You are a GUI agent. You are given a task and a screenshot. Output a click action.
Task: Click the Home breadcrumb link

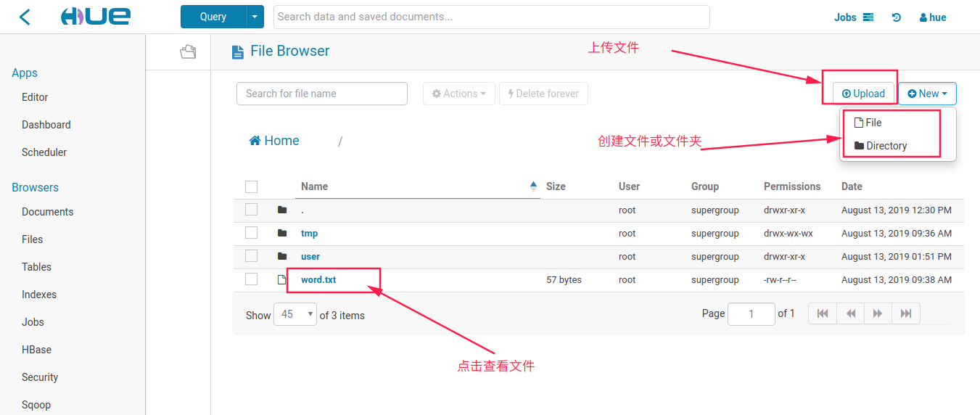click(x=274, y=141)
